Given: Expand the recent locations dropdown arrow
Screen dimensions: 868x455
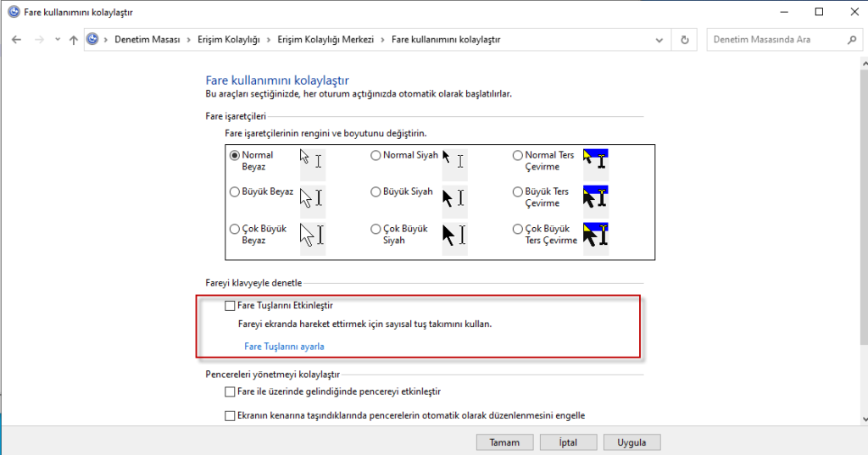Looking at the screenshot, I should tap(57, 40).
